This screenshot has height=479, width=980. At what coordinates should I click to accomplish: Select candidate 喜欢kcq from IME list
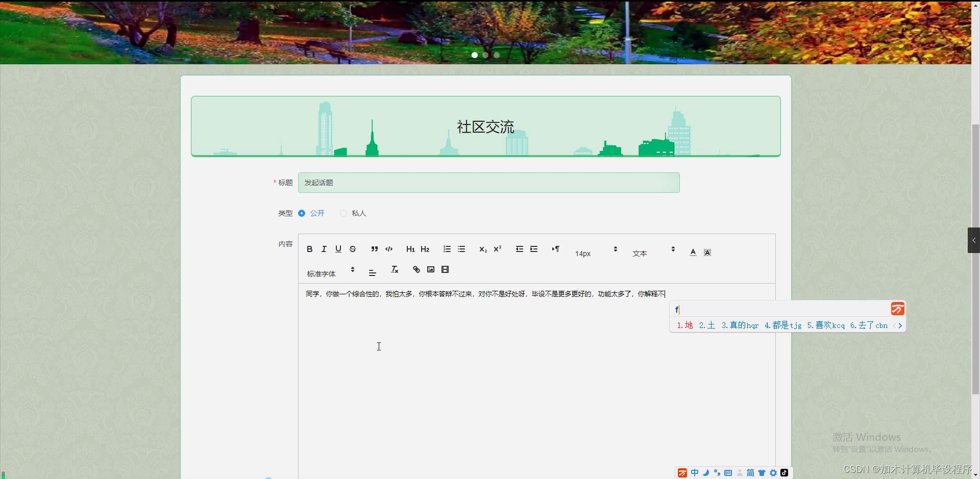coord(827,325)
